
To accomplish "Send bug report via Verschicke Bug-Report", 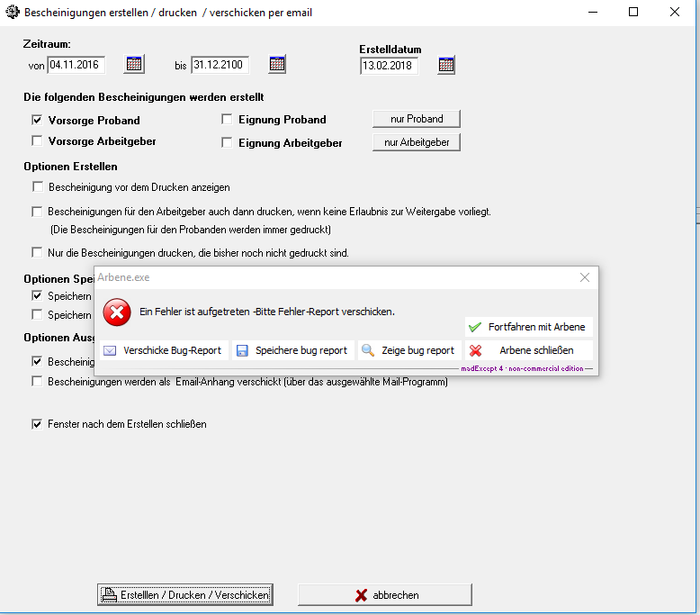I will pos(163,350).
